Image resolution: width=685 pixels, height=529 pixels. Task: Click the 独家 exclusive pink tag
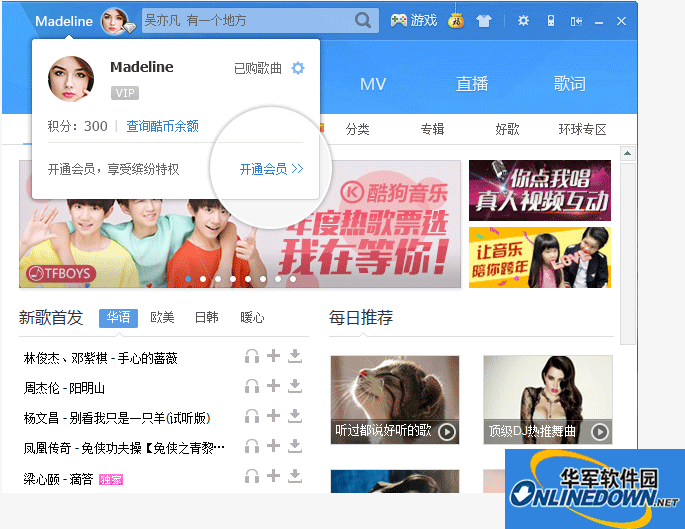click(x=111, y=480)
